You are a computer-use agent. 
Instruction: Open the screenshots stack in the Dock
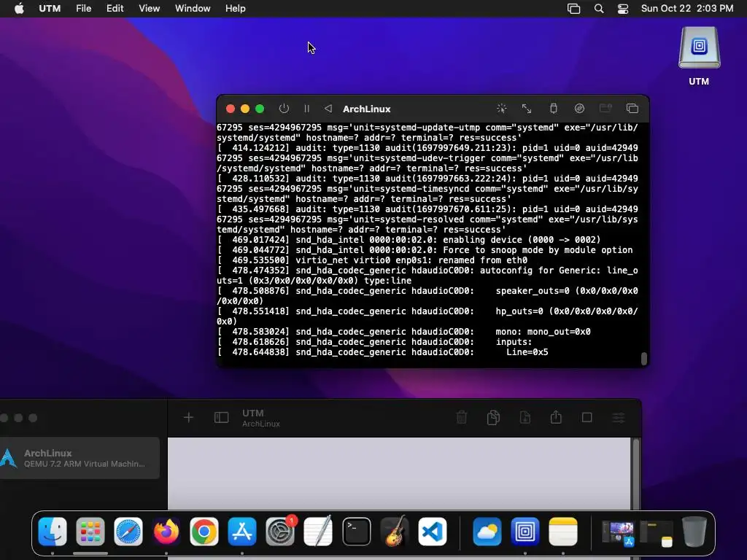click(x=619, y=532)
